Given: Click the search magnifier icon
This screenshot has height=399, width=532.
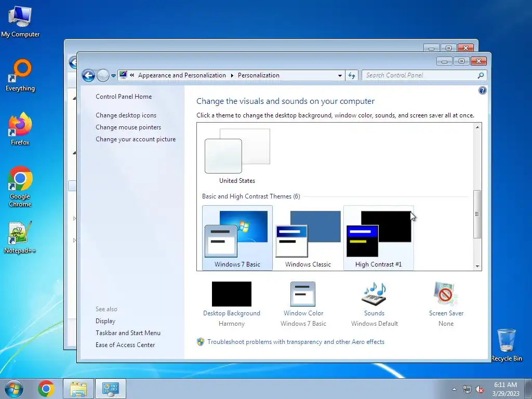Looking at the screenshot, I should (481, 75).
